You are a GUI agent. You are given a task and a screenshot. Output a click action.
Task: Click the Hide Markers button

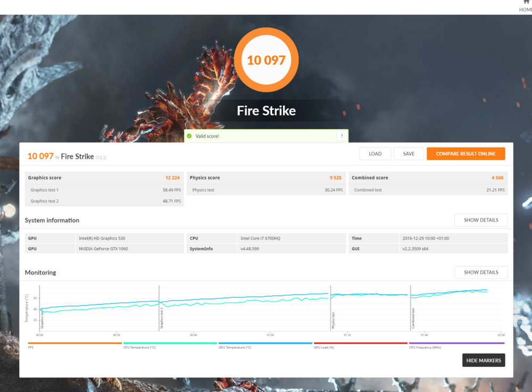click(483, 360)
